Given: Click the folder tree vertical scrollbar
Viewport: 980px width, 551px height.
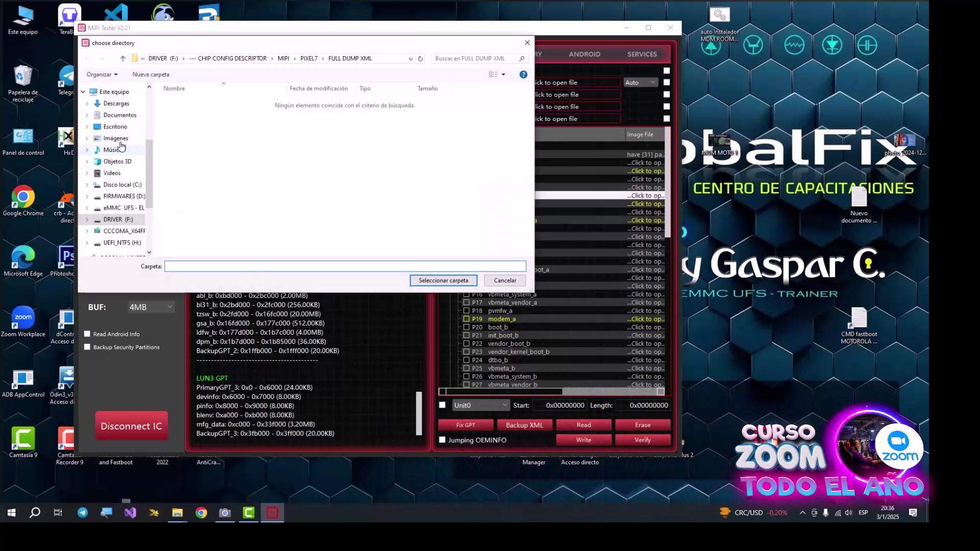Looking at the screenshot, I should click(x=149, y=173).
